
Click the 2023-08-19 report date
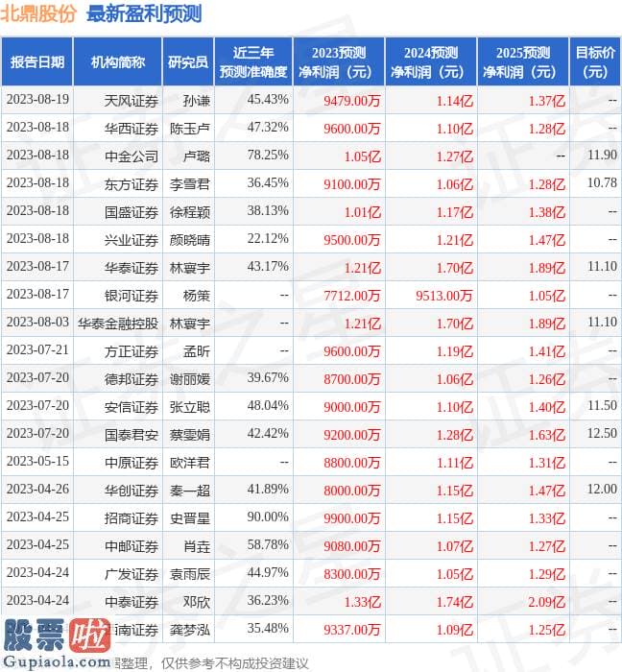37,99
